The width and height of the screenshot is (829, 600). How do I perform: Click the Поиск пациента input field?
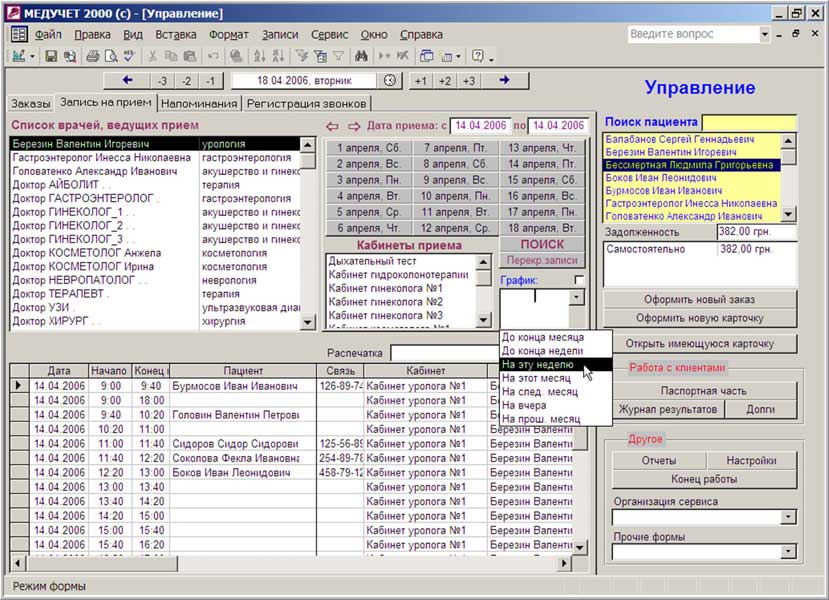point(749,123)
